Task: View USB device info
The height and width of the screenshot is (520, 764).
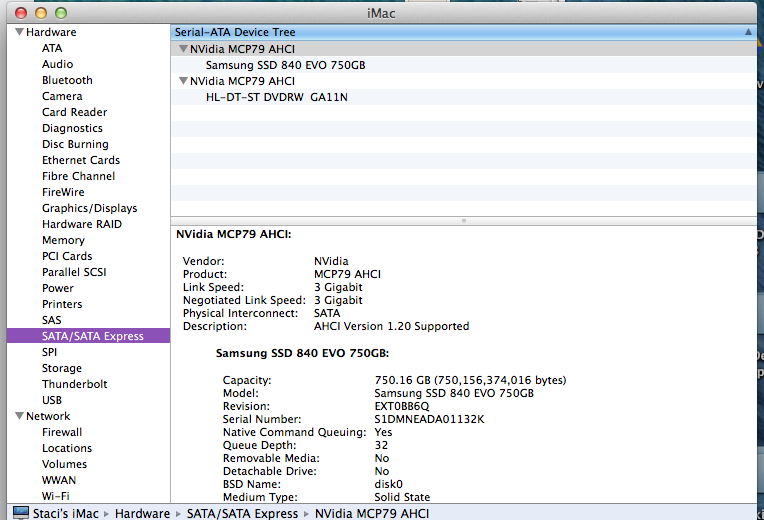Action: [52, 400]
